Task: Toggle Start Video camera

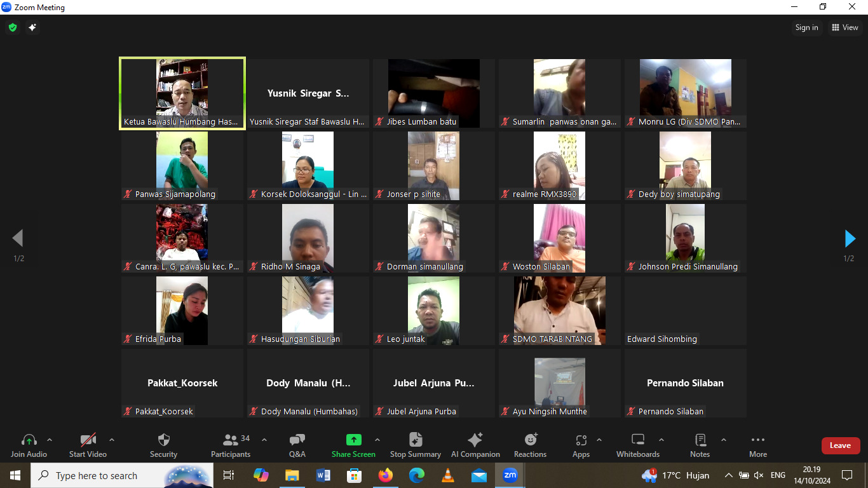Action: pyautogui.click(x=88, y=445)
